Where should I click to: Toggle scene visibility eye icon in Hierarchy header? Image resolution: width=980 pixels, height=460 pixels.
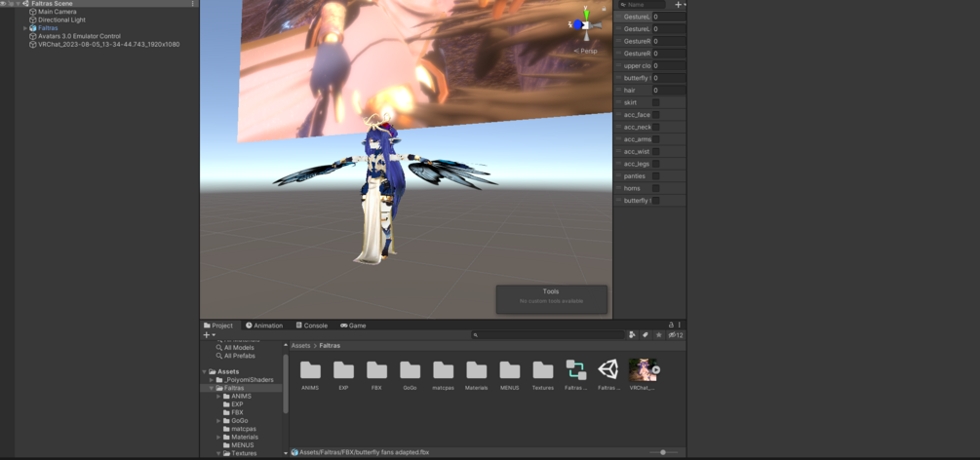point(3,4)
